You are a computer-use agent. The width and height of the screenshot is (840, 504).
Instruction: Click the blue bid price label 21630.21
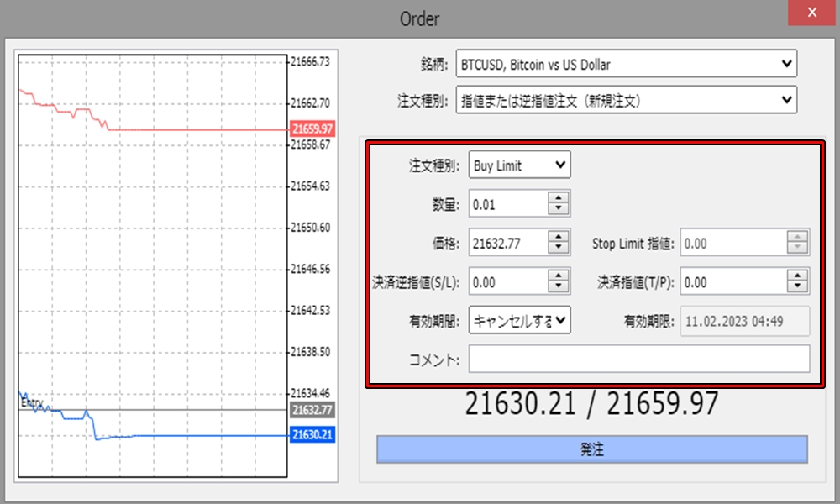[x=312, y=434]
